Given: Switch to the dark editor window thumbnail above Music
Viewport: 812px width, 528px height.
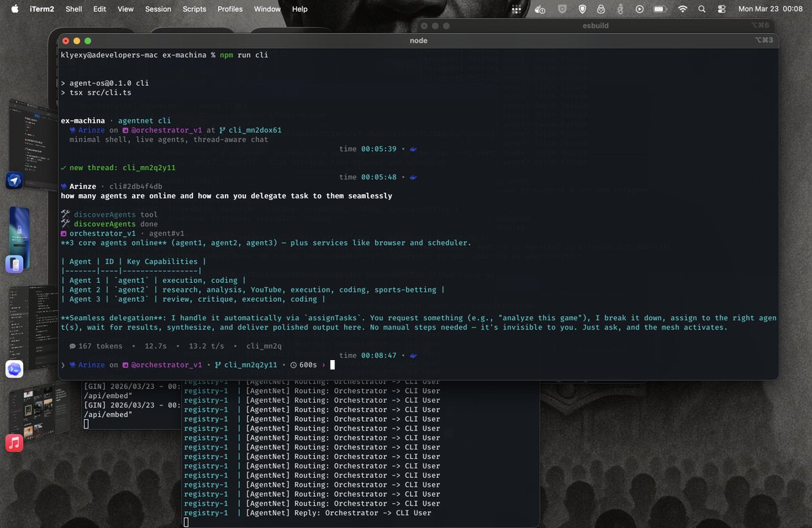Looking at the screenshot, I should (33, 326).
